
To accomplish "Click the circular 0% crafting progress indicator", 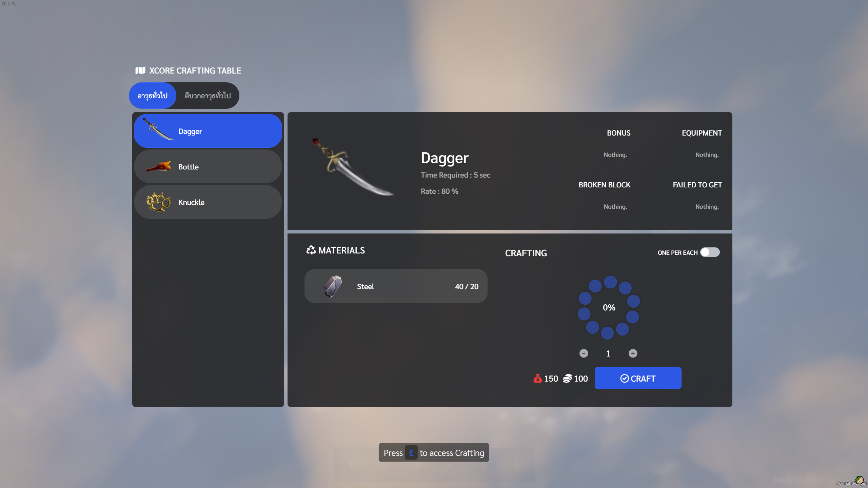I will (609, 307).
